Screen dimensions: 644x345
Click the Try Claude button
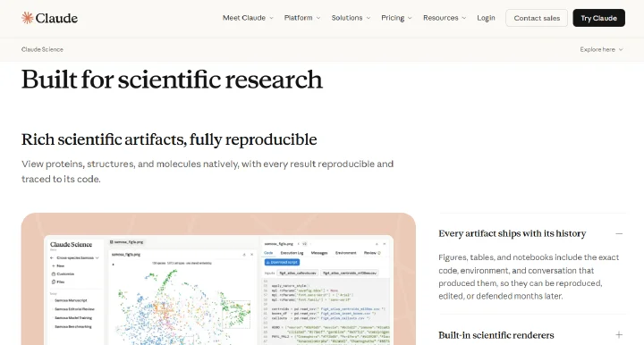[x=598, y=18]
